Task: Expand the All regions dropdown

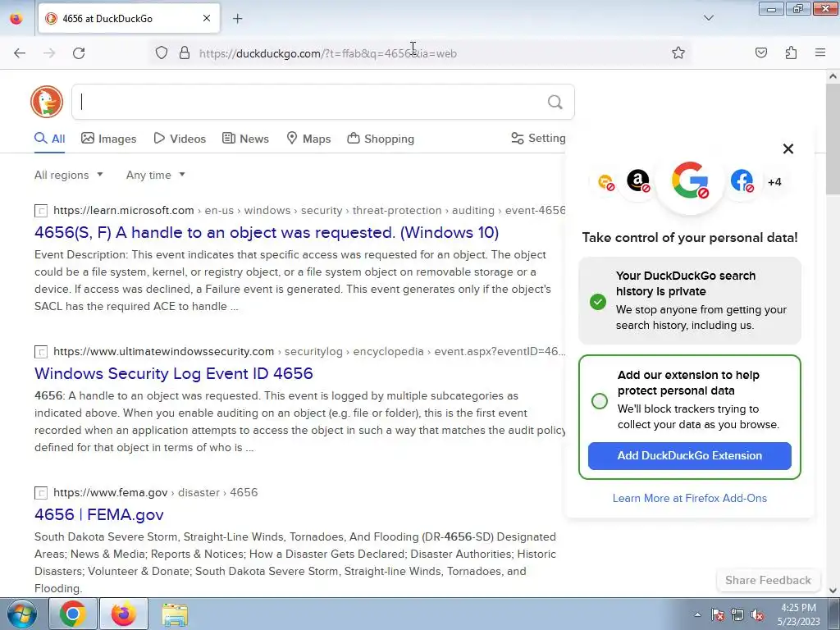Action: tap(69, 176)
